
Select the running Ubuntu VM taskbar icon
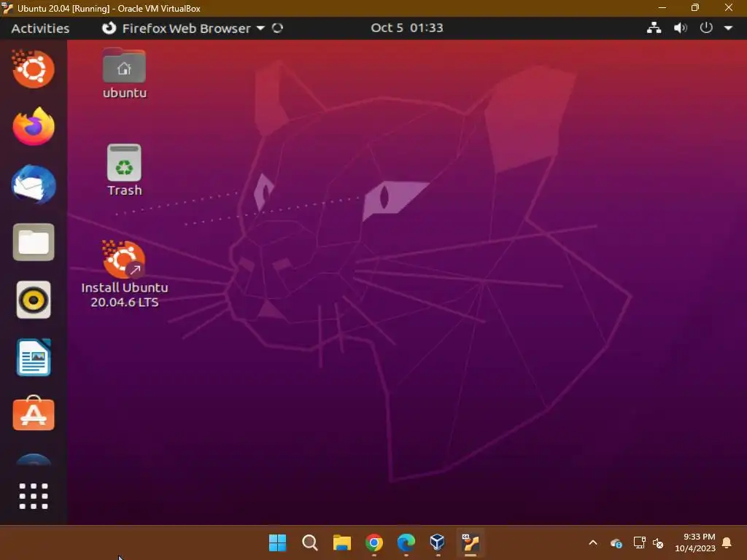click(x=471, y=542)
